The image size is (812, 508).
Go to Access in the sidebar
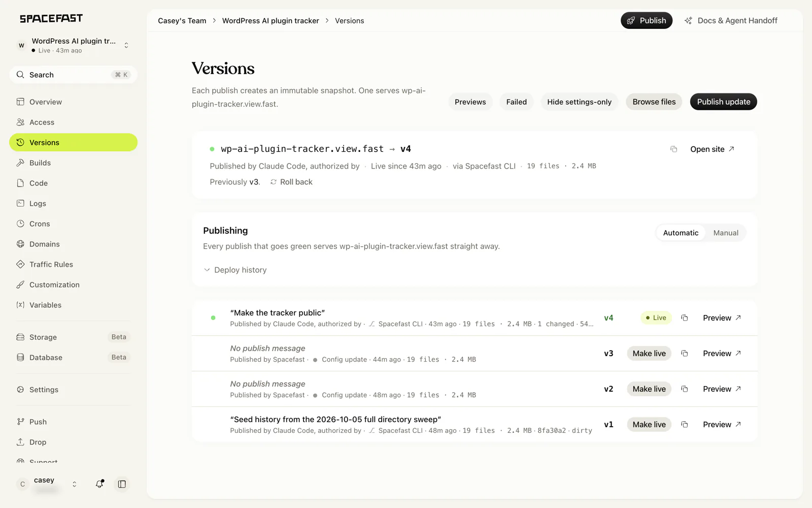pyautogui.click(x=73, y=122)
